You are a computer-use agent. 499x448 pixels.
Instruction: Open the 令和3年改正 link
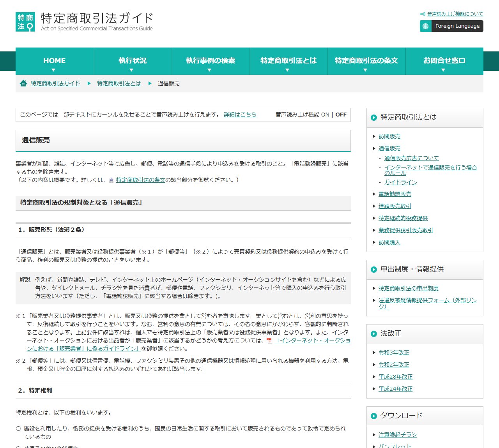394,353
